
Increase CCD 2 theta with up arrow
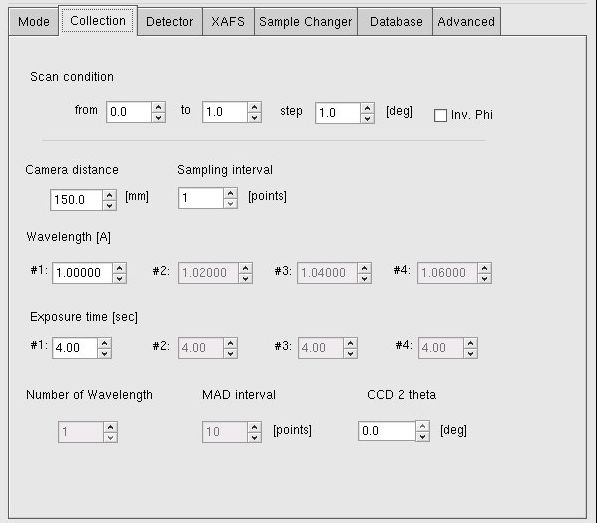[x=423, y=426]
